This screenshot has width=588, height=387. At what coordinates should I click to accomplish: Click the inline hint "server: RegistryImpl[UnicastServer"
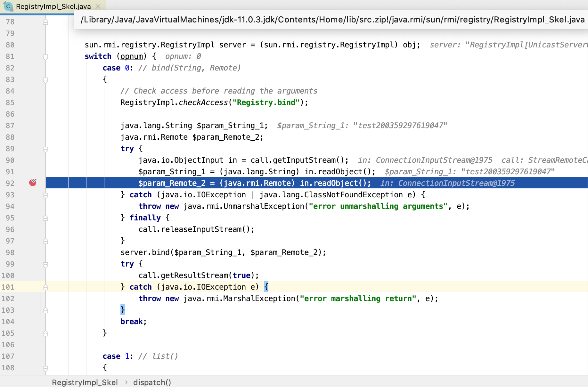point(508,45)
